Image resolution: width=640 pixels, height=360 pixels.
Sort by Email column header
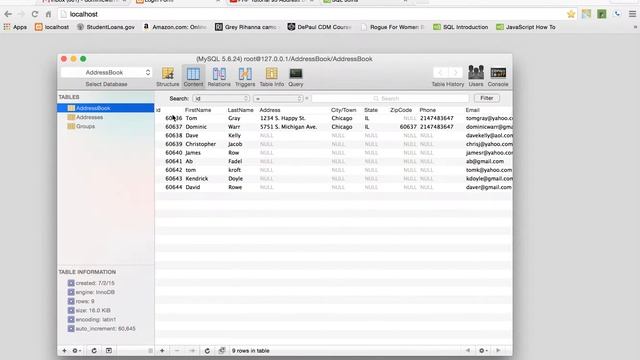pos(472,110)
